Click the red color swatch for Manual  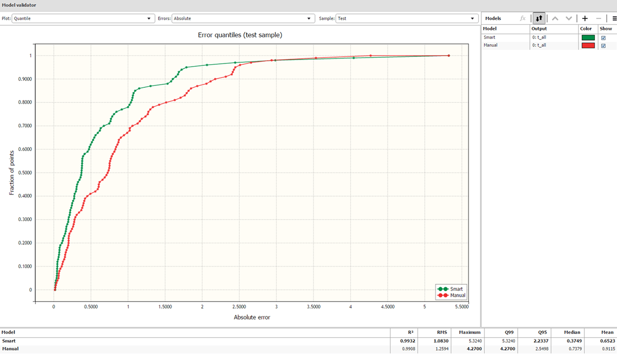588,45
